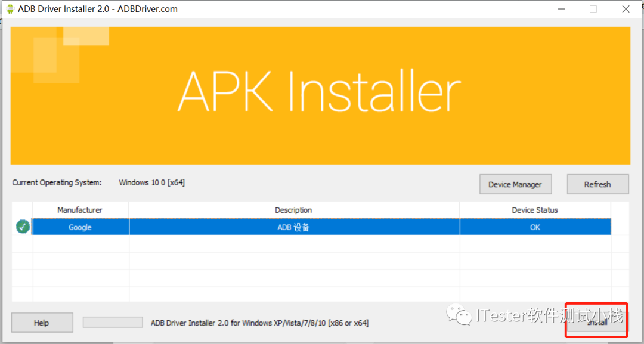Minimize the ADB Driver Installer window
This screenshot has width=644, height=344.
click(x=560, y=9)
